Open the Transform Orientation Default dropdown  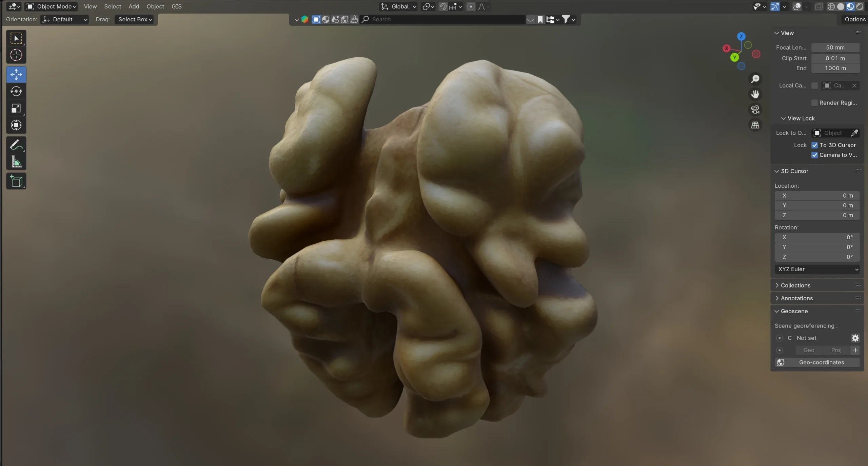coord(64,19)
